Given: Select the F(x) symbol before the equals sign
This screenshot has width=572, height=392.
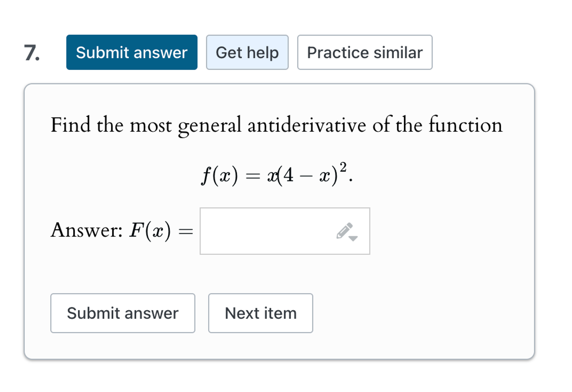Looking at the screenshot, I should (x=150, y=230).
